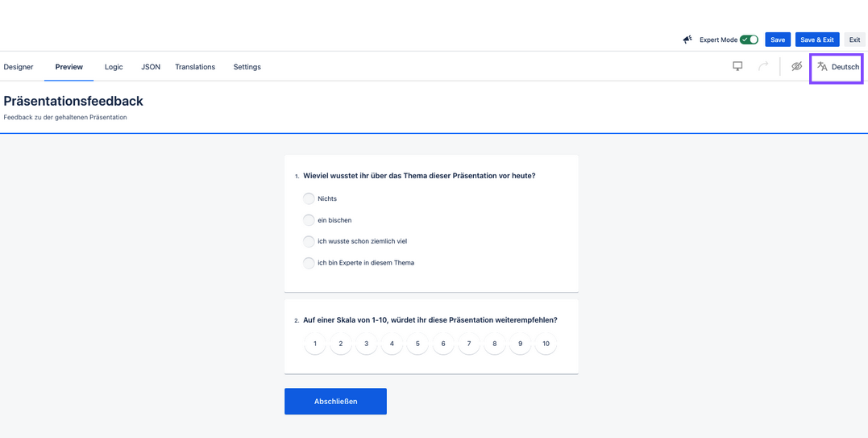Disable the Expert Mode switch
Viewport: 868px width, 438px height.
tap(750, 40)
